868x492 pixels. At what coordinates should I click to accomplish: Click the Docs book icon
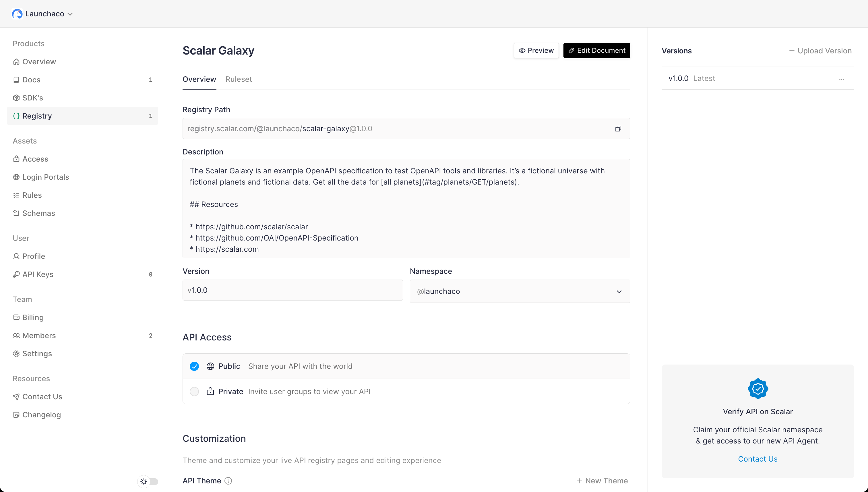tap(16, 80)
